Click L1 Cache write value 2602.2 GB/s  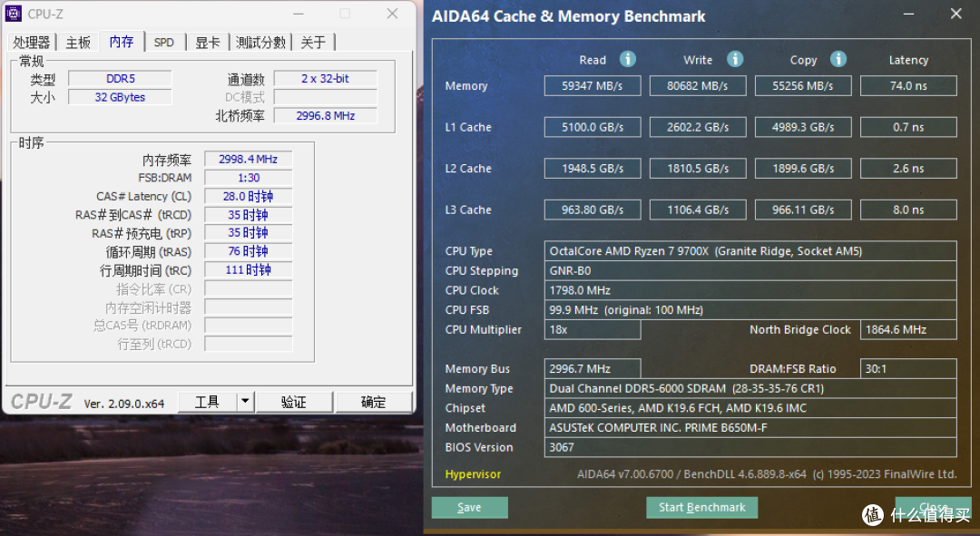click(x=698, y=127)
